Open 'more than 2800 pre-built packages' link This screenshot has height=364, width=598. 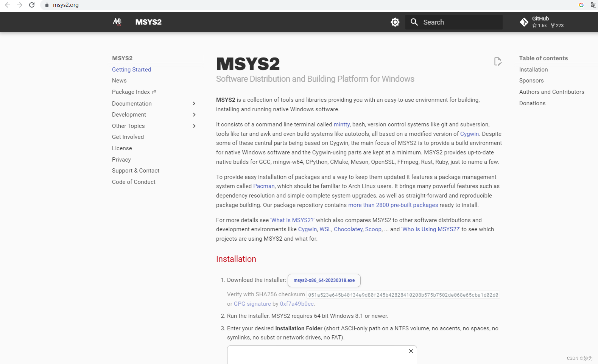[393, 205]
